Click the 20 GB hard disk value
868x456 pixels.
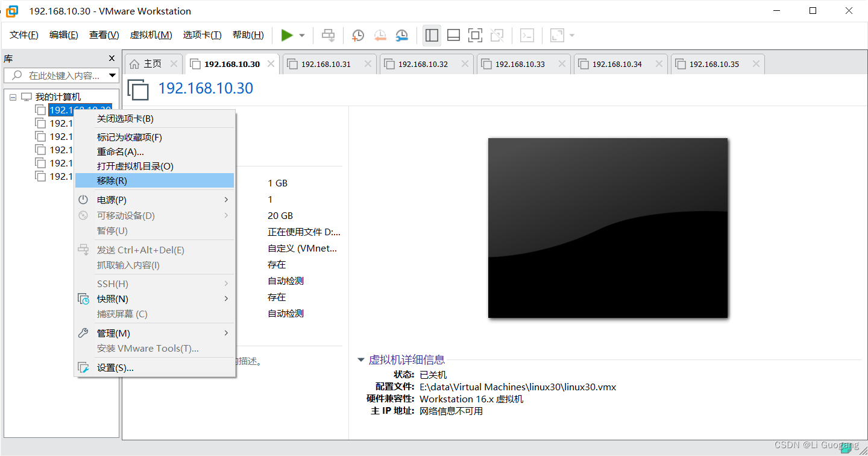pos(280,216)
